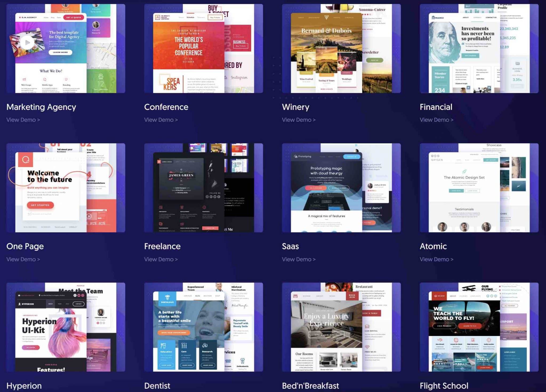Viewport: 546px width, 392px height.
Task: Select the Dentist template preview thumbnail
Action: (x=203, y=327)
